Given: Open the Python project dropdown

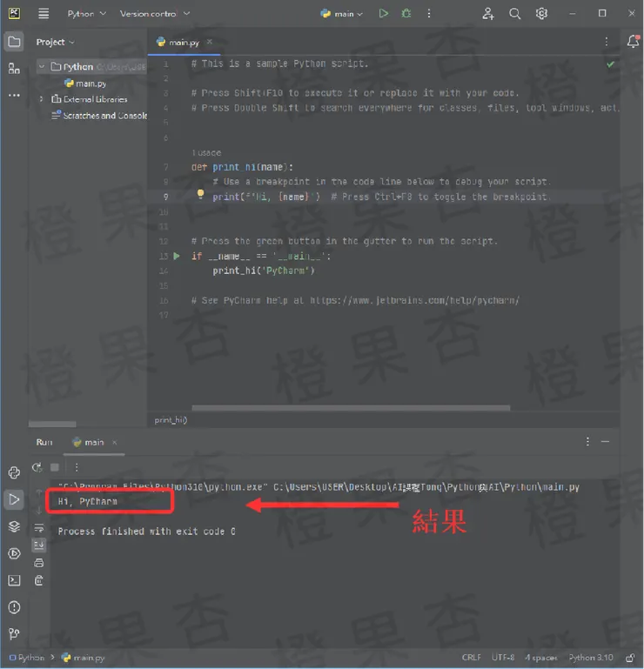Looking at the screenshot, I should coord(87,14).
